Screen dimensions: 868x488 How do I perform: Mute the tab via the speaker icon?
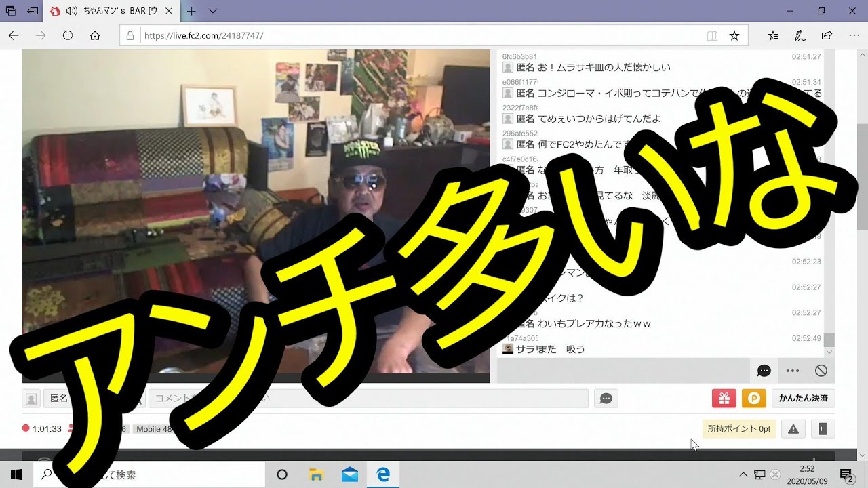coord(71,11)
